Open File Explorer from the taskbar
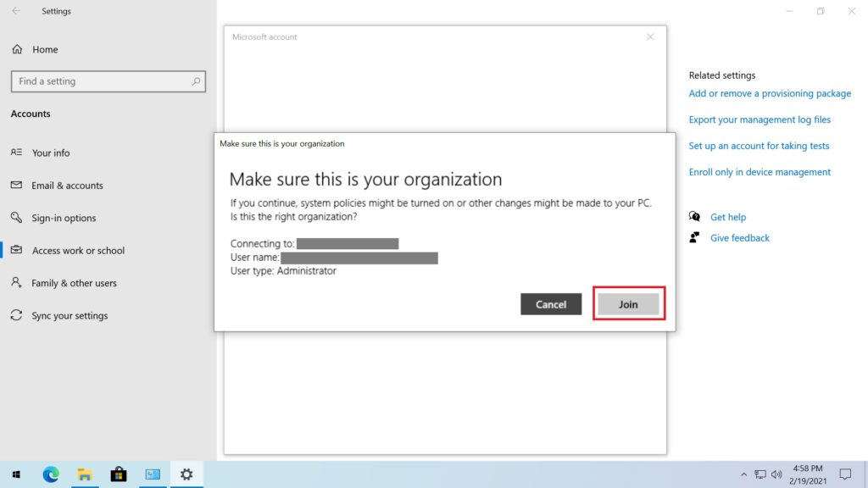 85,474
